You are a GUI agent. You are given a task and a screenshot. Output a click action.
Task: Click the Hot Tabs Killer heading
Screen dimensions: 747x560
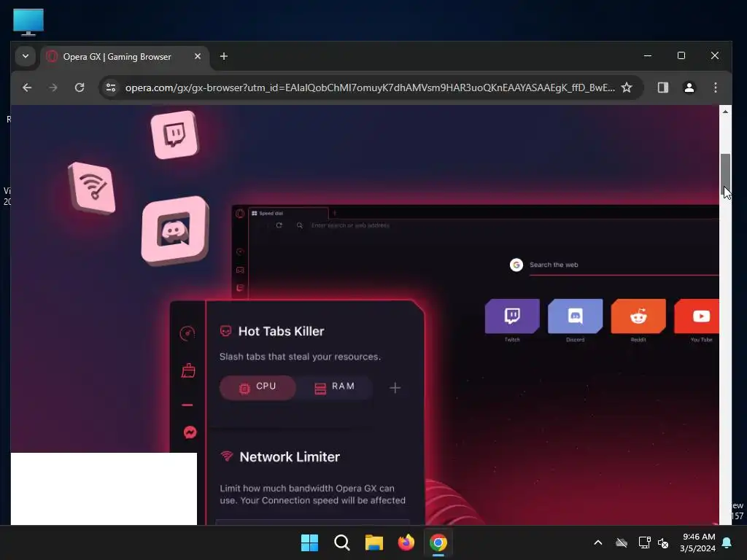[281, 332]
